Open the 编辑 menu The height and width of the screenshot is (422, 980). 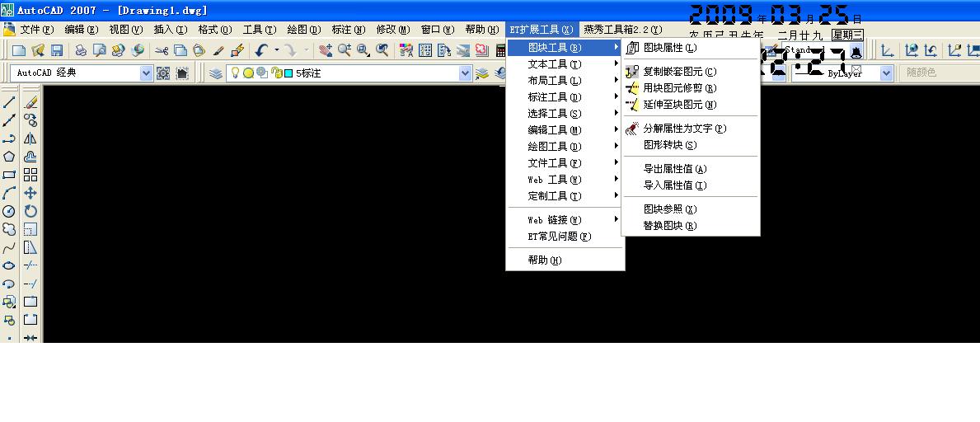(x=82, y=30)
